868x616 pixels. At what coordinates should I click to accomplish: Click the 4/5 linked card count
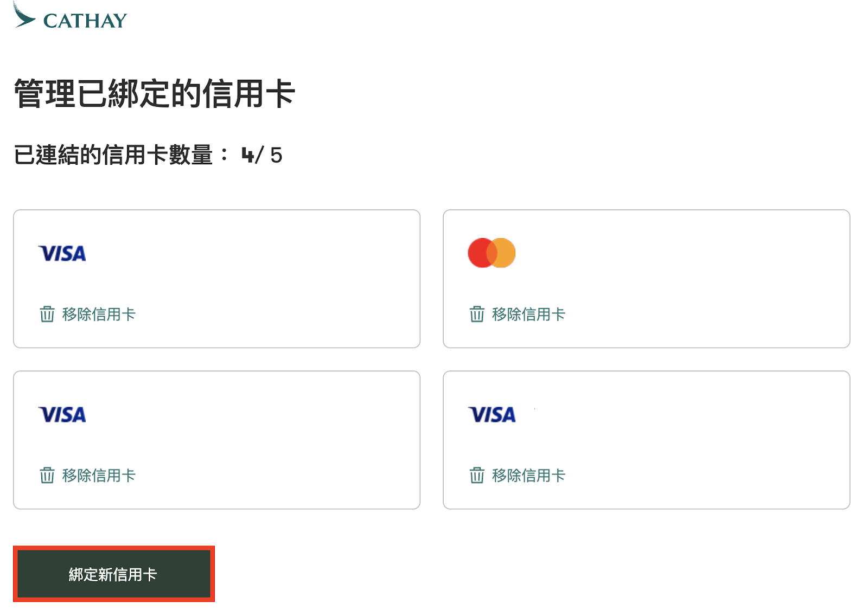pos(262,156)
